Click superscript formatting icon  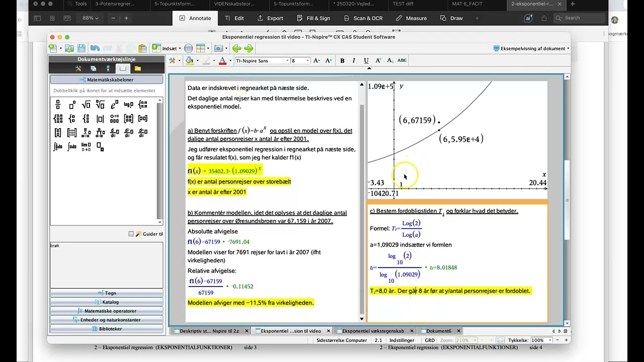[378, 60]
